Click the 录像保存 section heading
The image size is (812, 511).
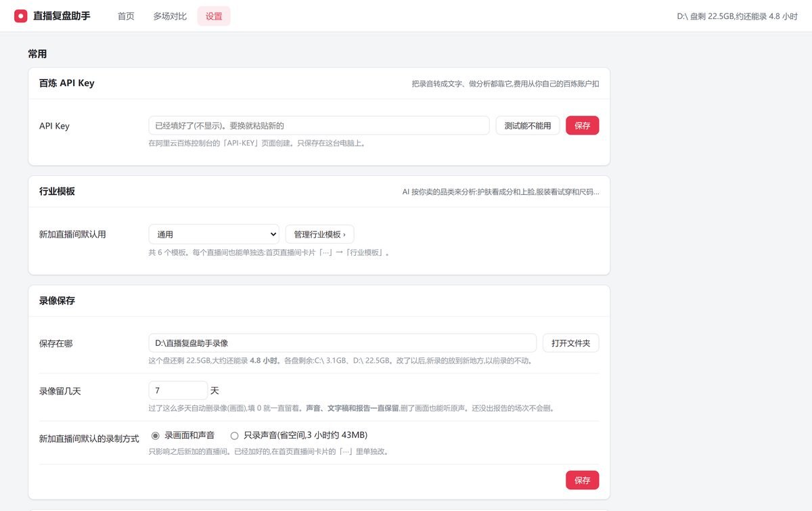coord(57,301)
